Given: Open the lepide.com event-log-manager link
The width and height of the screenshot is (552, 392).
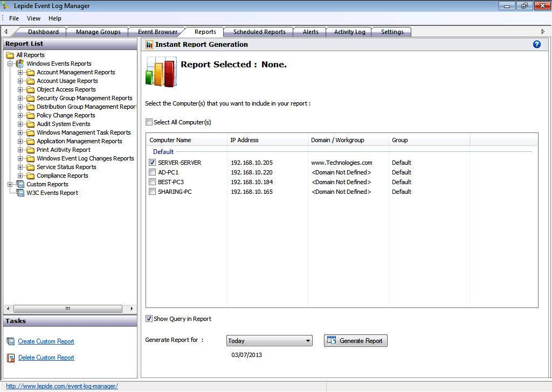Looking at the screenshot, I should click(x=62, y=386).
